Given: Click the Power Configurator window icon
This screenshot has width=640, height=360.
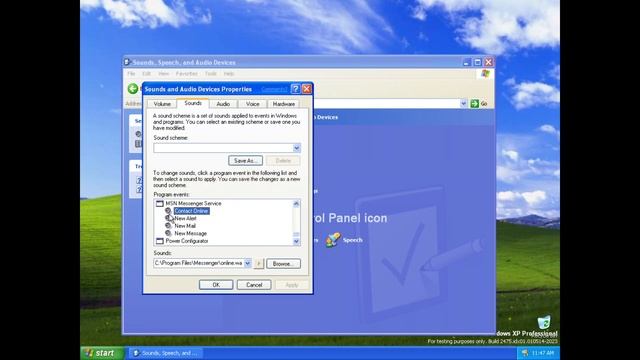Looking at the screenshot, I should pyautogui.click(x=160, y=241).
